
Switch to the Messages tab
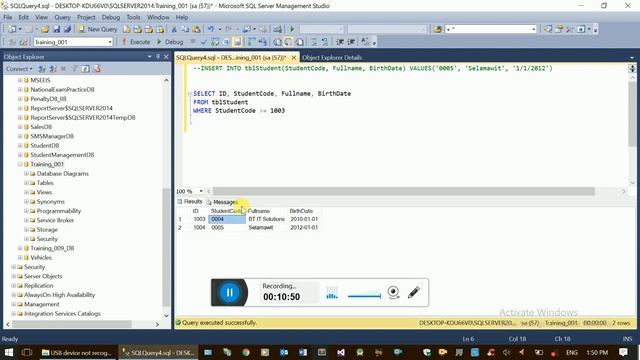point(222,202)
